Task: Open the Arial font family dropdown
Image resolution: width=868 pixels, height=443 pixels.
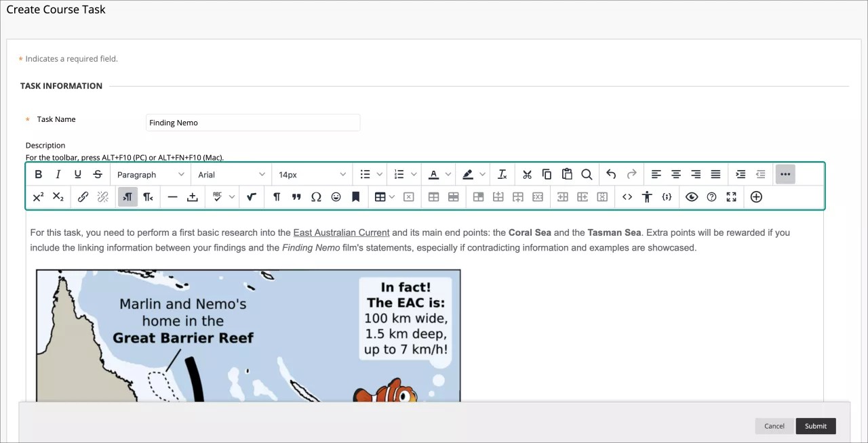Action: 231,174
